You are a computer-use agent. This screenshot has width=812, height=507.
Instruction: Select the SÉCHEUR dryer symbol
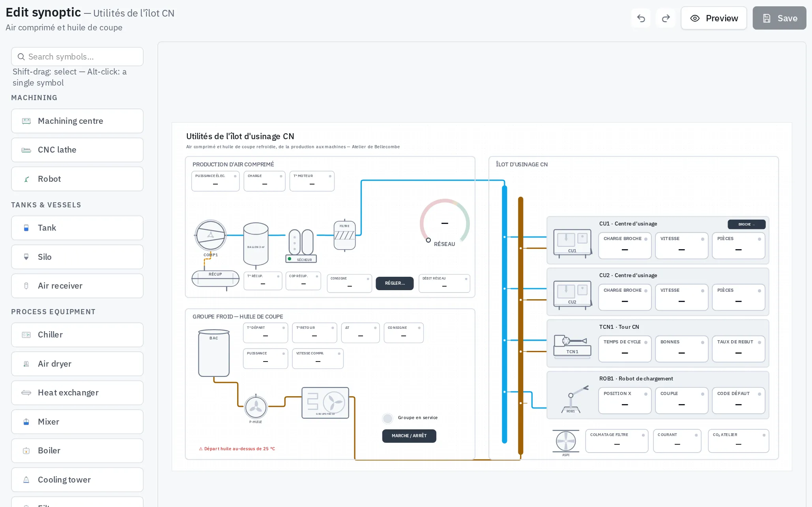(x=301, y=246)
